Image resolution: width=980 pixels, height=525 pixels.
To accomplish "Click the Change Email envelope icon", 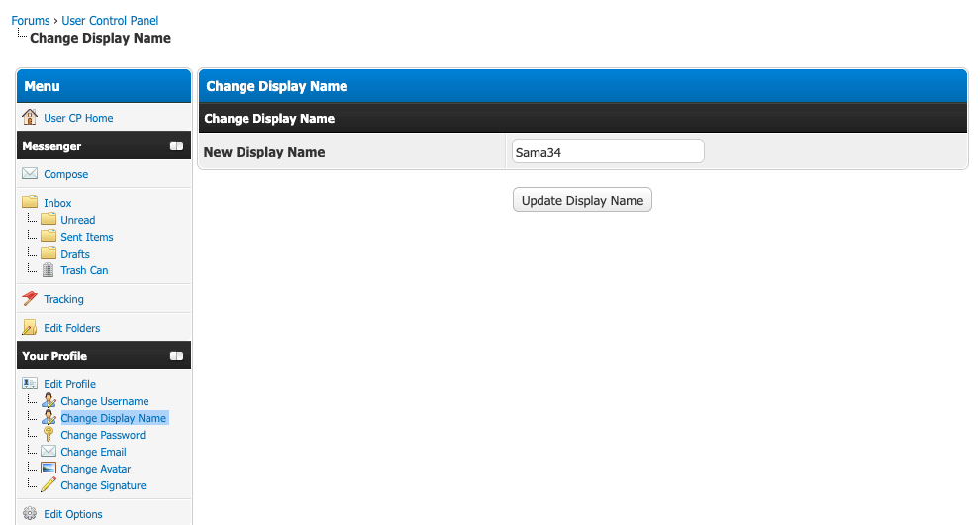I will [x=49, y=451].
